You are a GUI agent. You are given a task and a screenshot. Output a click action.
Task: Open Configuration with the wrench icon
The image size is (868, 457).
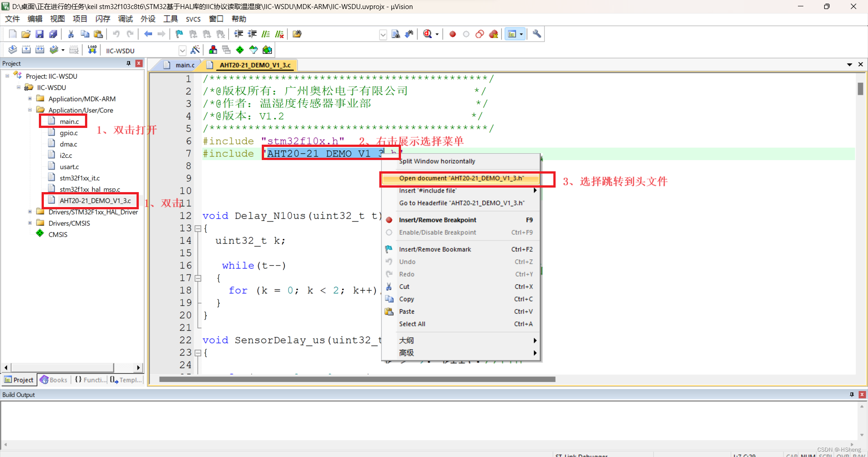(537, 34)
